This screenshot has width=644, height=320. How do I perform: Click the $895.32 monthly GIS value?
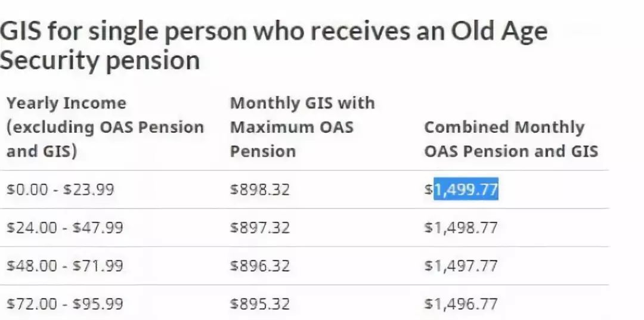click(260, 304)
